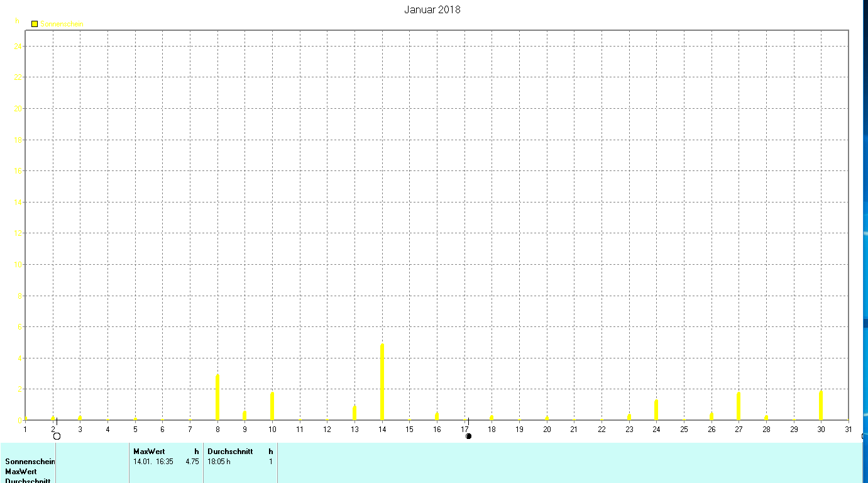Click the Durchschnitt column header in table
Screen dimensions: 868x483
point(230,452)
